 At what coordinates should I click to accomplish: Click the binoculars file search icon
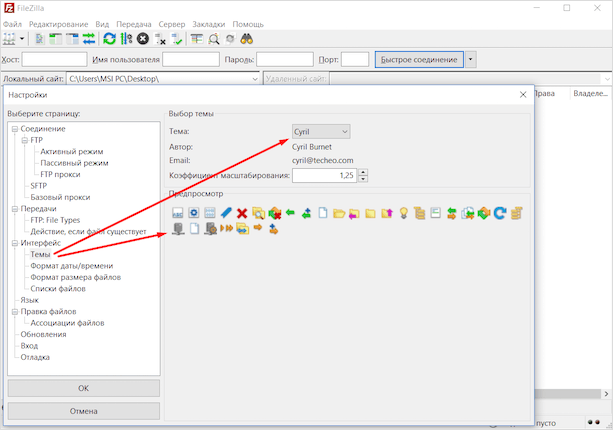(x=246, y=39)
